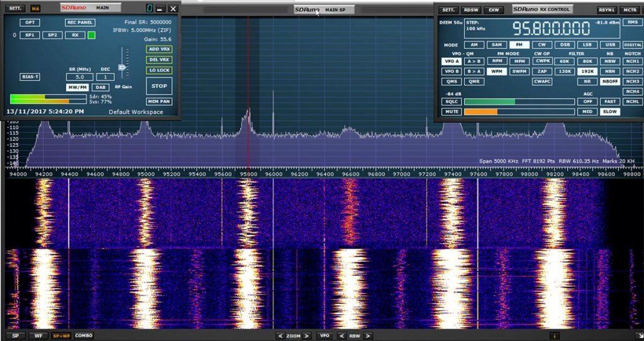644x341 pixels.
Task: Select AM mode
Action: pos(474,45)
